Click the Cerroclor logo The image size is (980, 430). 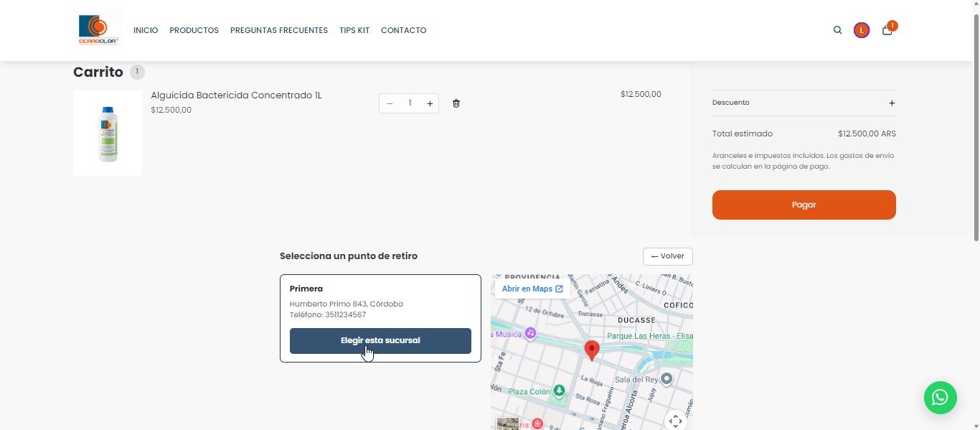98,29
